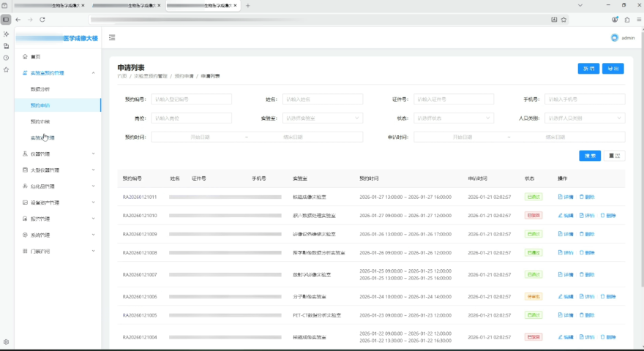This screenshot has width=644, height=351.
Task: Click the 报修管理 icon in sidebar
Action: [x=25, y=219]
